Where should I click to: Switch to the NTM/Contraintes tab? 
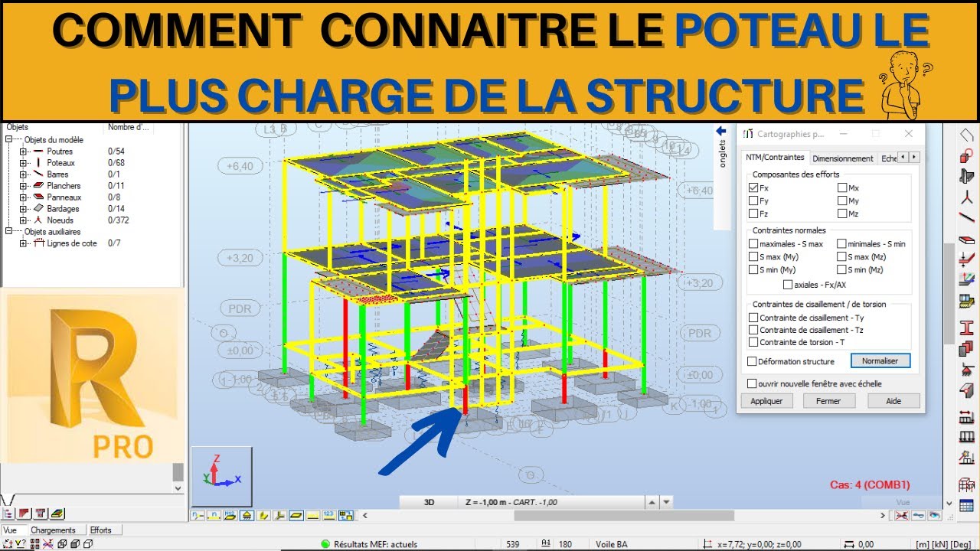tap(775, 157)
